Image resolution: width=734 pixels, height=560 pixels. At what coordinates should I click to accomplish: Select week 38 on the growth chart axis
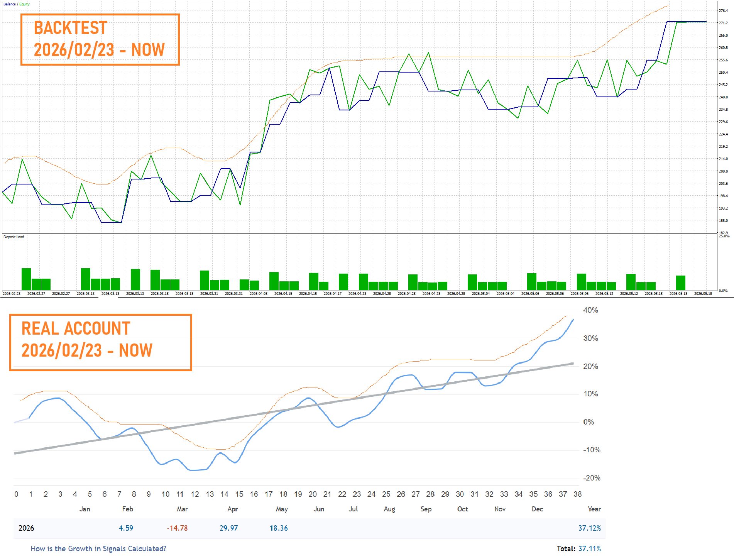(x=578, y=494)
